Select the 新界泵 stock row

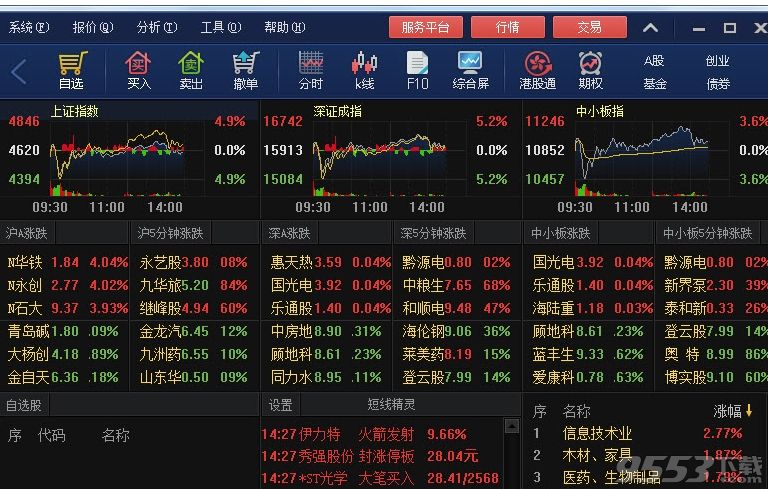716,286
